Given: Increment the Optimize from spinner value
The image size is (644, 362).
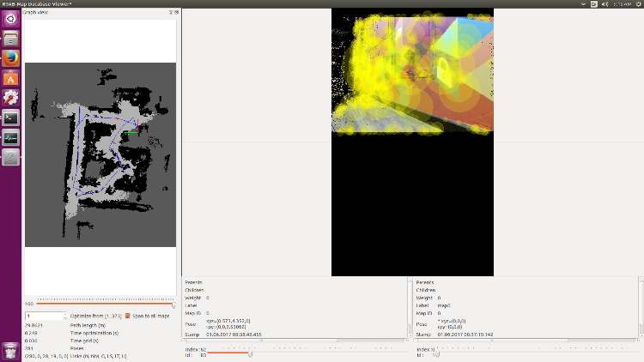Looking at the screenshot, I should 64,314.
